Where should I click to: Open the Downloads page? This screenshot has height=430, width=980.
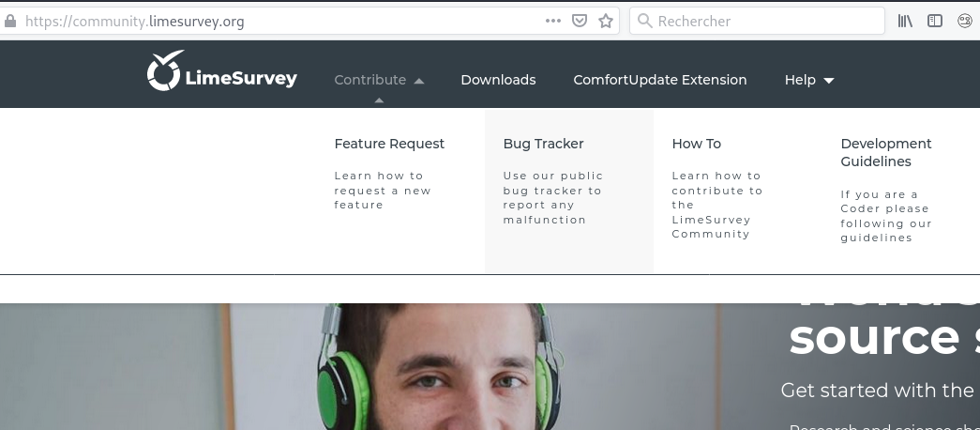(498, 80)
